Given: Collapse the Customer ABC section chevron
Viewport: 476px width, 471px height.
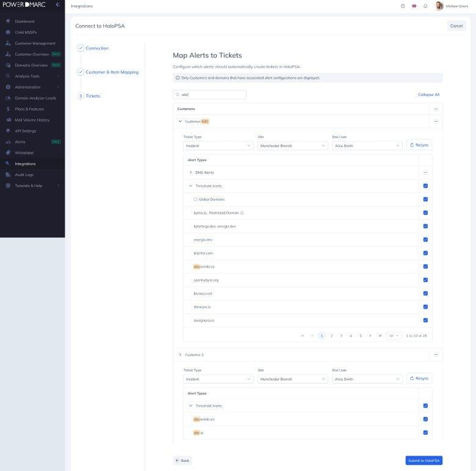Looking at the screenshot, I should (x=180, y=121).
